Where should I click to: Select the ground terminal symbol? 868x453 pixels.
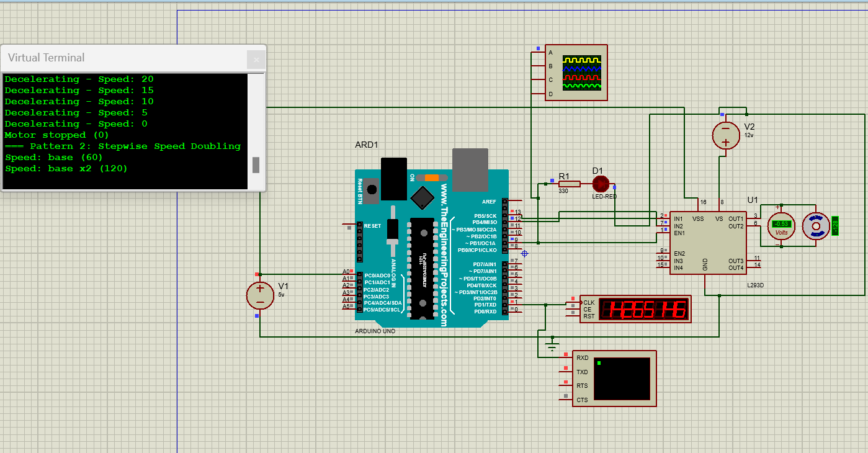coord(552,345)
